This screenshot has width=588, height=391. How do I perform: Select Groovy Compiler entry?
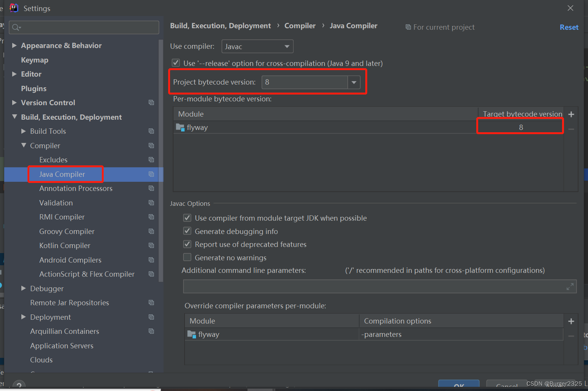67,231
